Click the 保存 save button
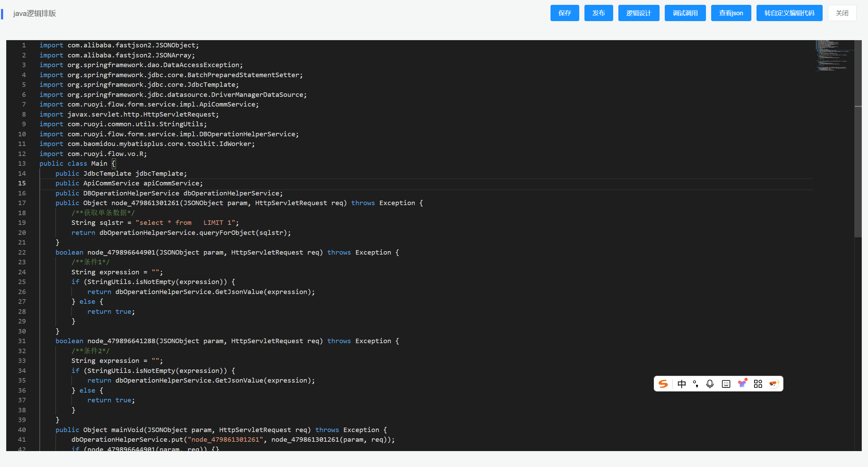Screen dimensions: 868x467 point(564,13)
